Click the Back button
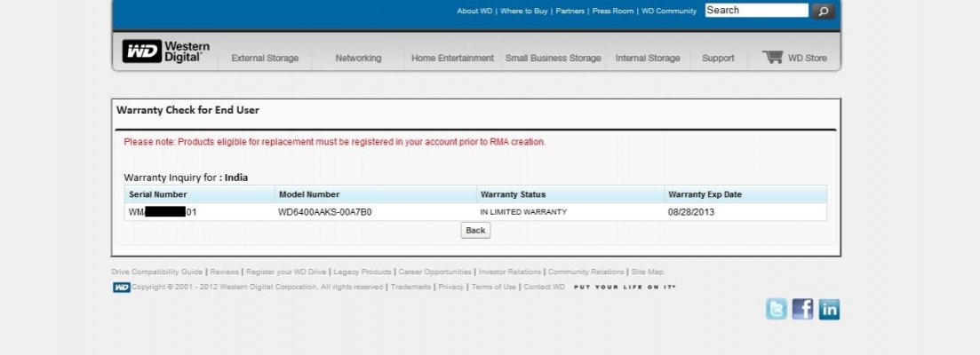Viewport: 980px width, 355px height. (x=475, y=230)
